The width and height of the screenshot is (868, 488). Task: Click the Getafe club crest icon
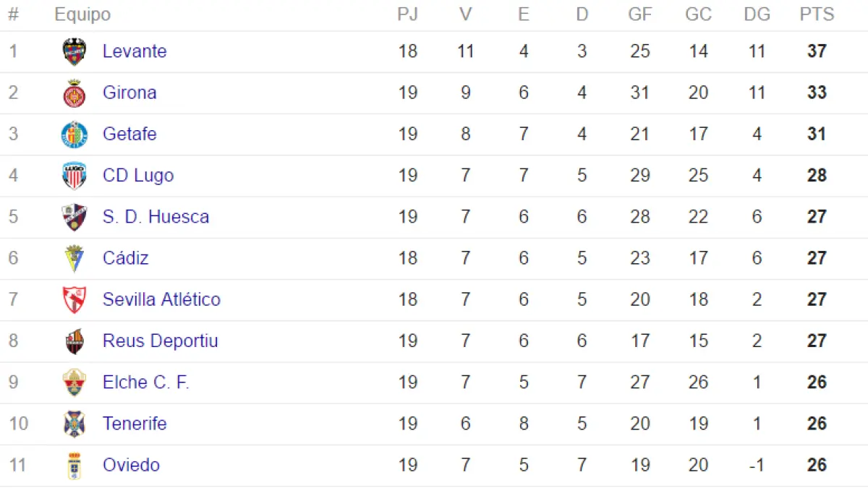point(75,134)
